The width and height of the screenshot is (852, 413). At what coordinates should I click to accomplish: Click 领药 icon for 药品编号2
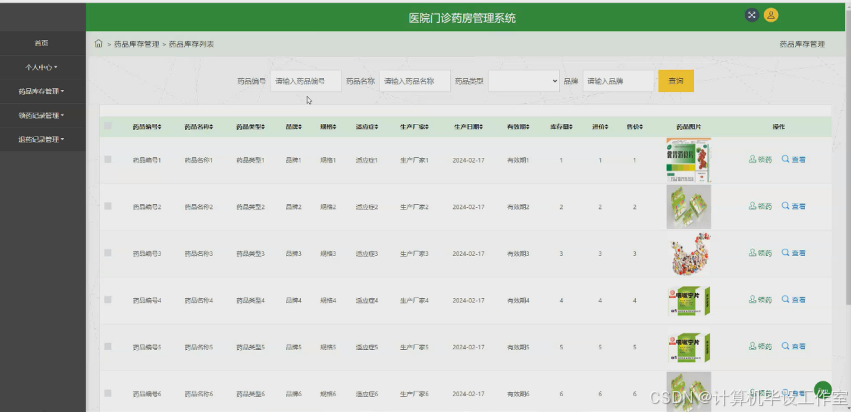tap(753, 206)
